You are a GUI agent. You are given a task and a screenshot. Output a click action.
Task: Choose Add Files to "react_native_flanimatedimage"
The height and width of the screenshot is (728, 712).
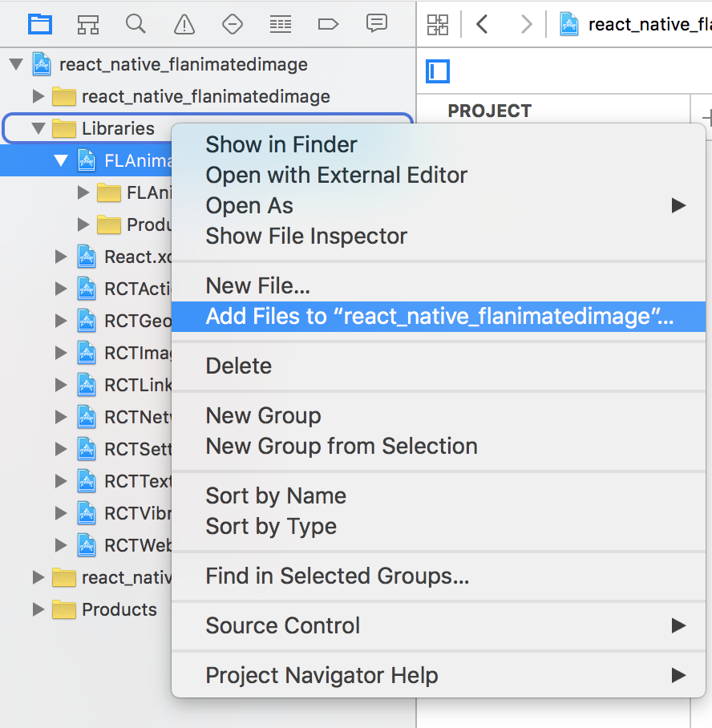439,317
